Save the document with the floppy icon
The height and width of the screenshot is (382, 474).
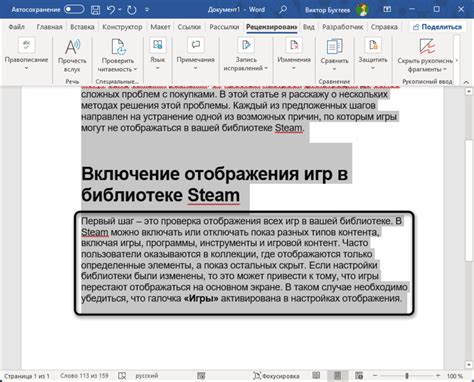(95, 10)
